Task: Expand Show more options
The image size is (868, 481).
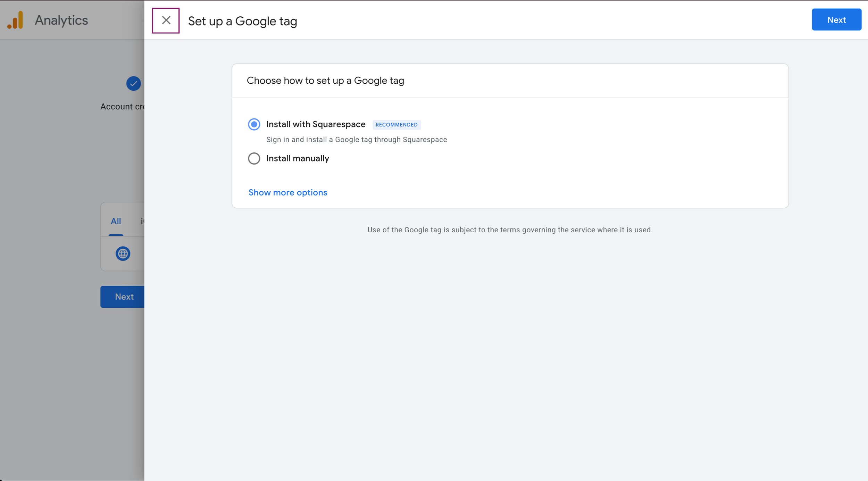Action: coord(287,192)
